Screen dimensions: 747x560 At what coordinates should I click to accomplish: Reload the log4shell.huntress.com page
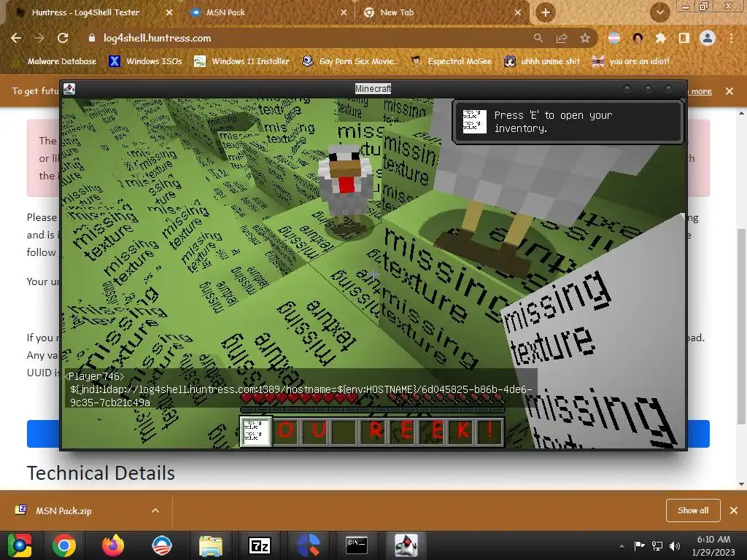tap(63, 38)
